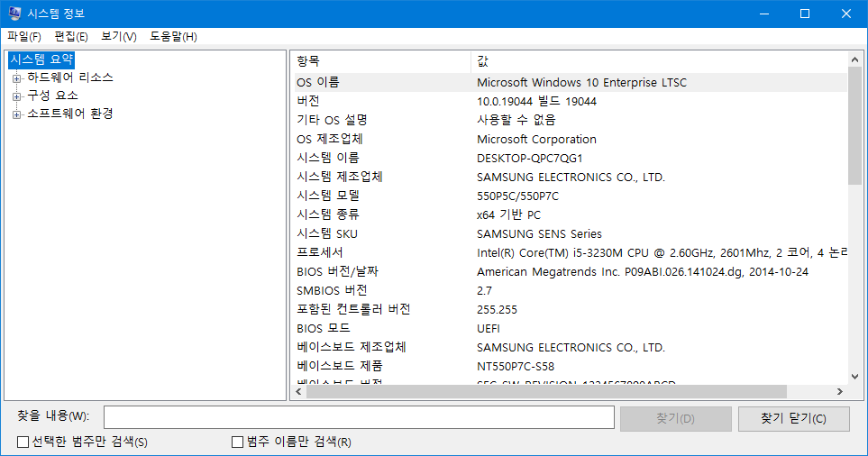Expand the 소프트웨어 환경 node

16,114
